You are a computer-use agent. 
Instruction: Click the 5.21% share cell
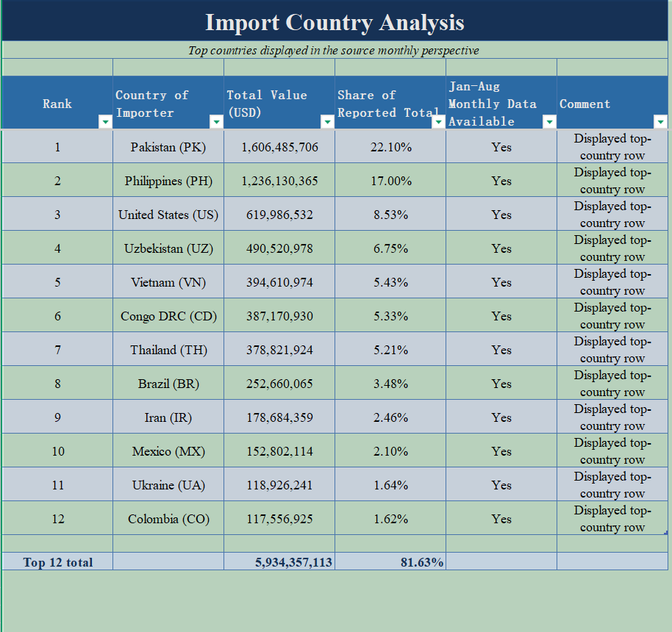[390, 350]
